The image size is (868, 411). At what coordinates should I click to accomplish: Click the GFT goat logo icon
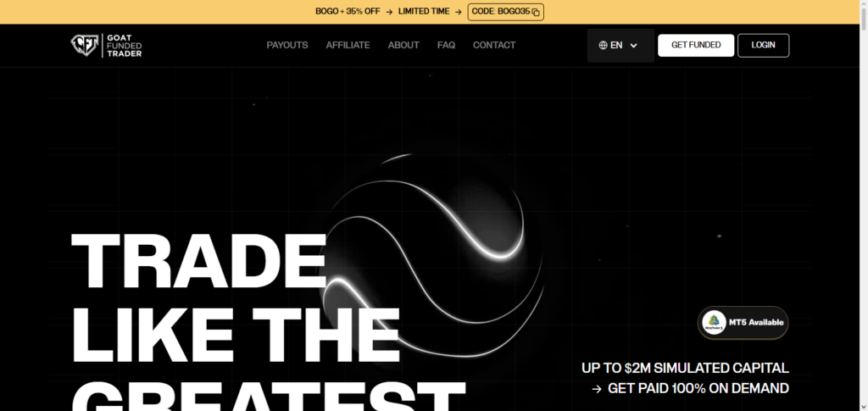(84, 45)
